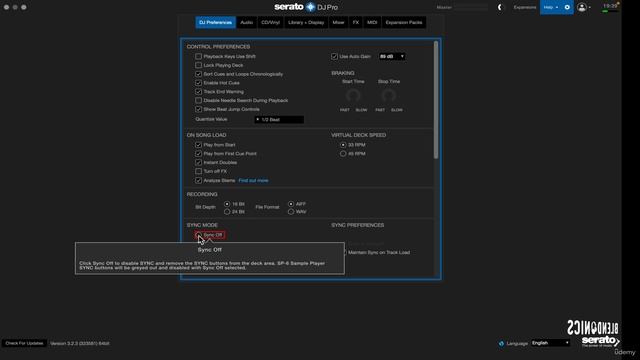
Task: Open the Help menu
Action: tap(550, 7)
